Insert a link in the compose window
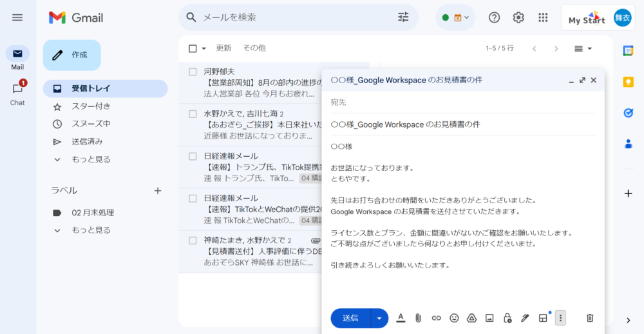Image resolution: width=644 pixels, height=334 pixels. (436, 317)
